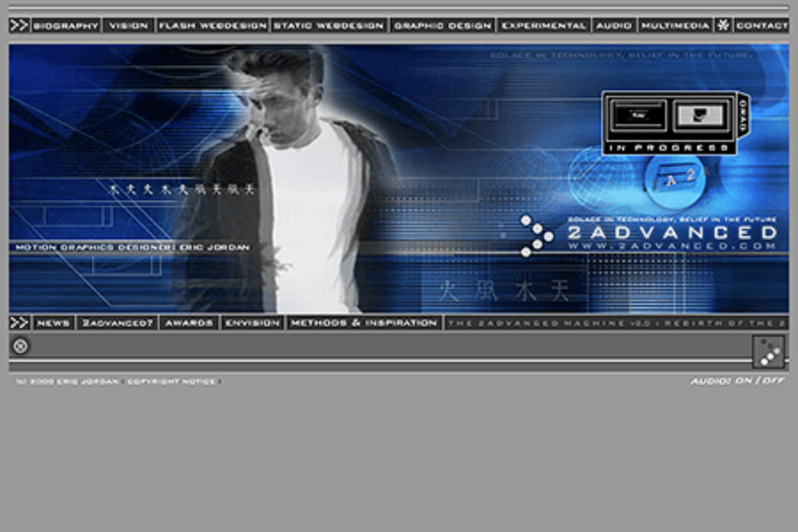Click the circled X close icon
798x532 pixels.
(20, 346)
